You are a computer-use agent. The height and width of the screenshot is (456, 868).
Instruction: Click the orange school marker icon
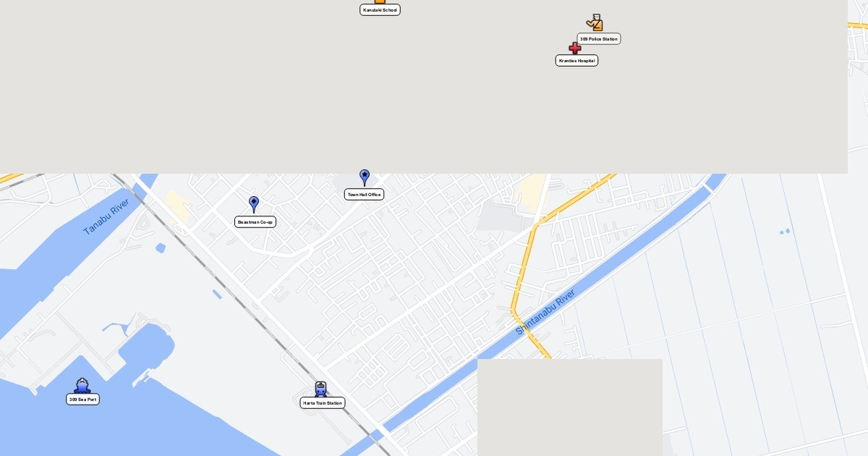(380, 1)
